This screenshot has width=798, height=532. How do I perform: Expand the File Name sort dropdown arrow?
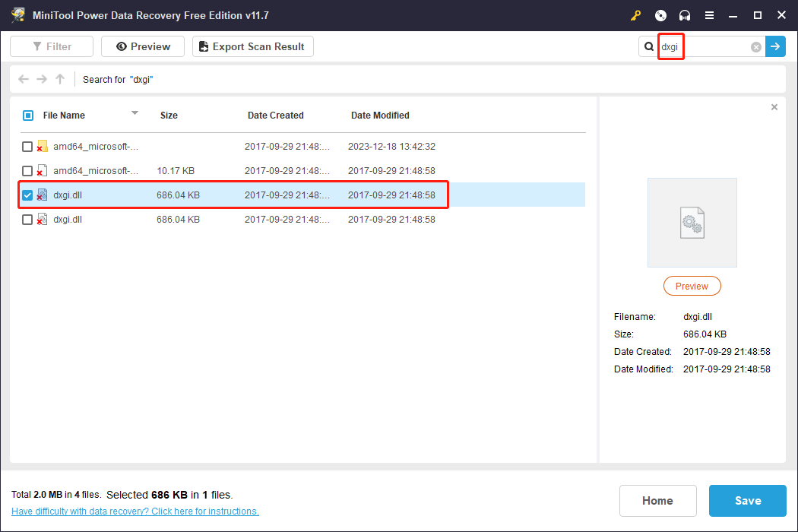coord(135,113)
